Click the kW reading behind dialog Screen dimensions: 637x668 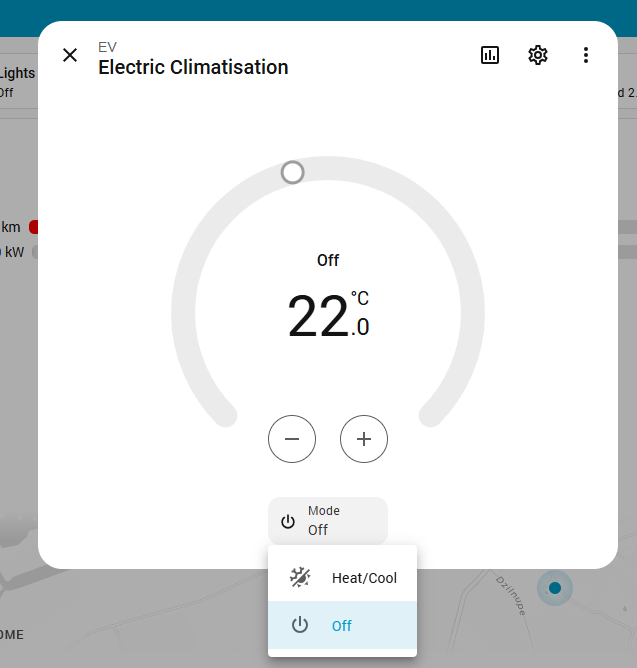[x=12, y=252]
